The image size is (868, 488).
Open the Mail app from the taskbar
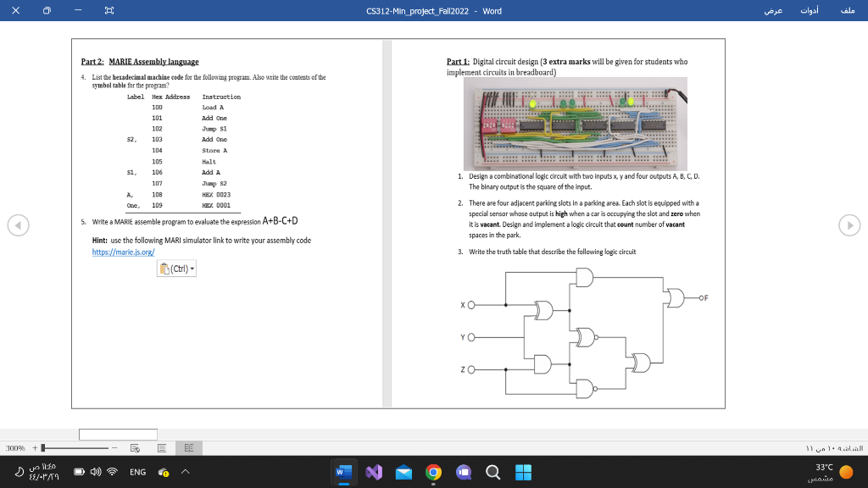[403, 473]
